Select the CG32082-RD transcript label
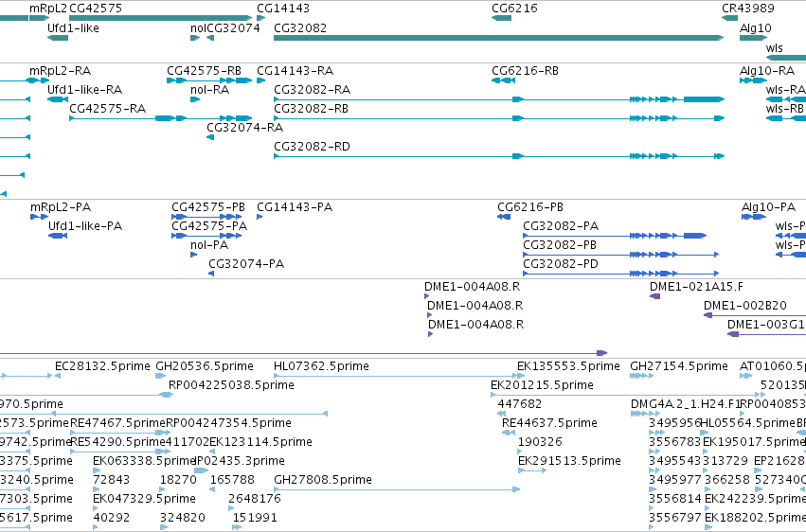 pyautogui.click(x=312, y=147)
